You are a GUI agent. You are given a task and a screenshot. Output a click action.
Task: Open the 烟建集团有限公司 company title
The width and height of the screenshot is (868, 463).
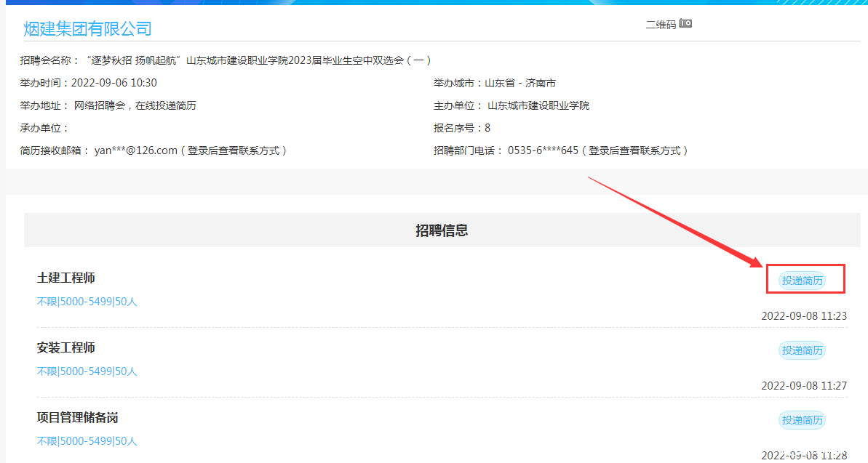87,29
